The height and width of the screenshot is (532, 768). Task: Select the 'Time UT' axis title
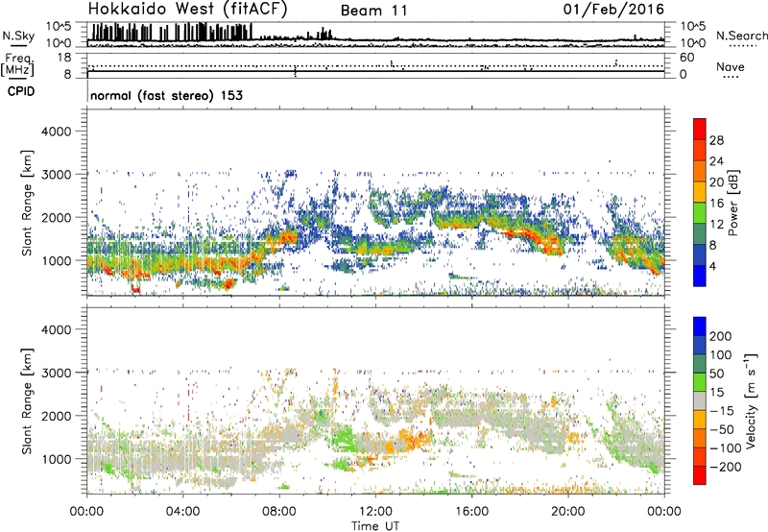point(375,526)
